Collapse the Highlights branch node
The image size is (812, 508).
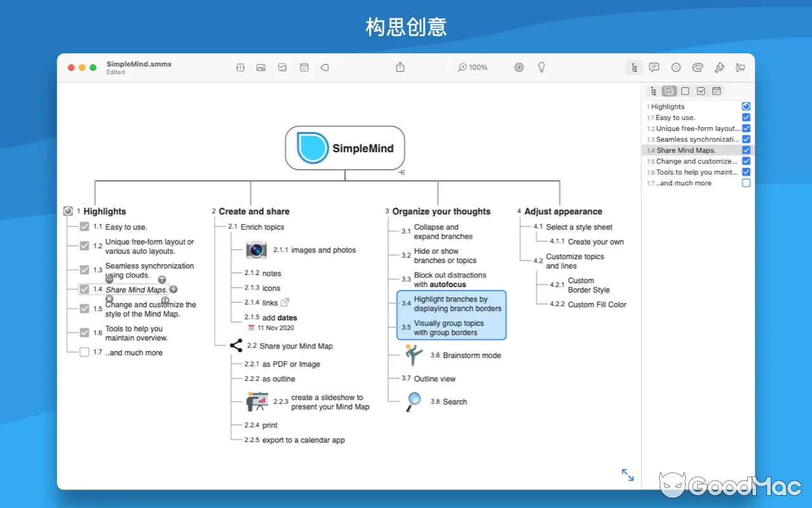pyautogui.click(x=69, y=211)
